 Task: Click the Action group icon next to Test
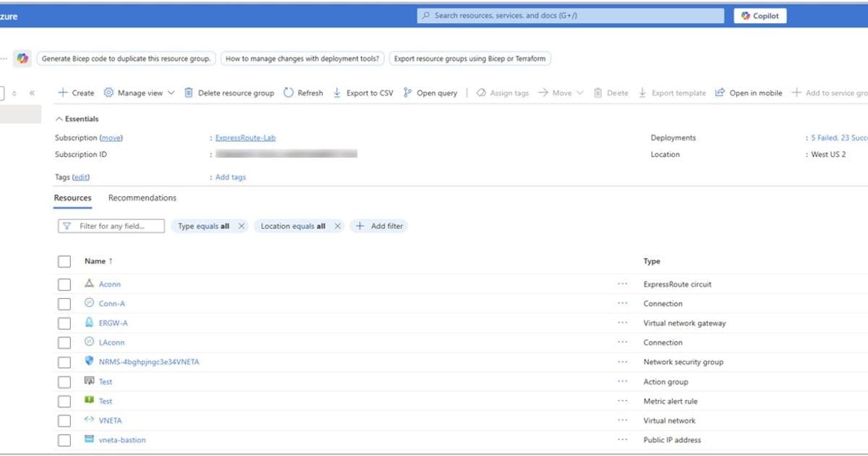pos(88,381)
